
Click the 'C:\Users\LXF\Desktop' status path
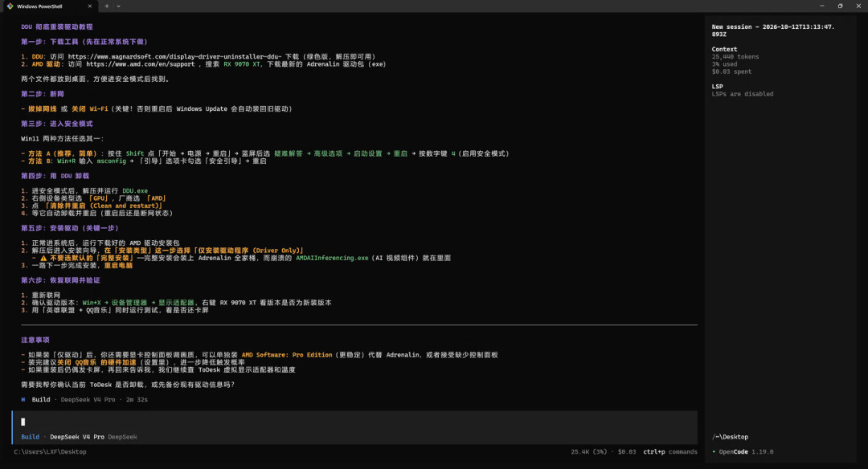(x=51, y=452)
